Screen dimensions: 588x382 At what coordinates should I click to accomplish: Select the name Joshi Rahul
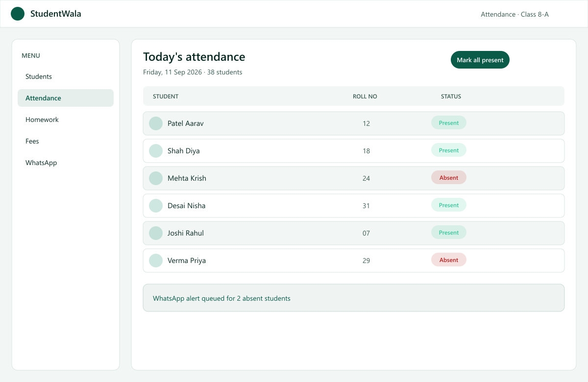click(x=186, y=233)
